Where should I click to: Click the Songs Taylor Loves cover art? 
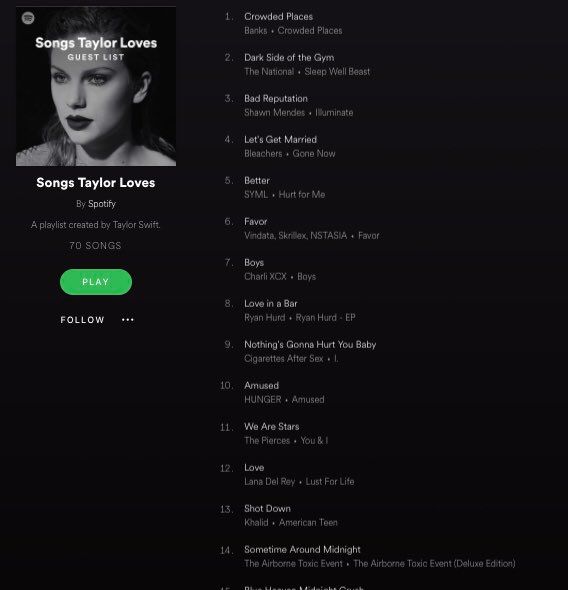point(96,86)
